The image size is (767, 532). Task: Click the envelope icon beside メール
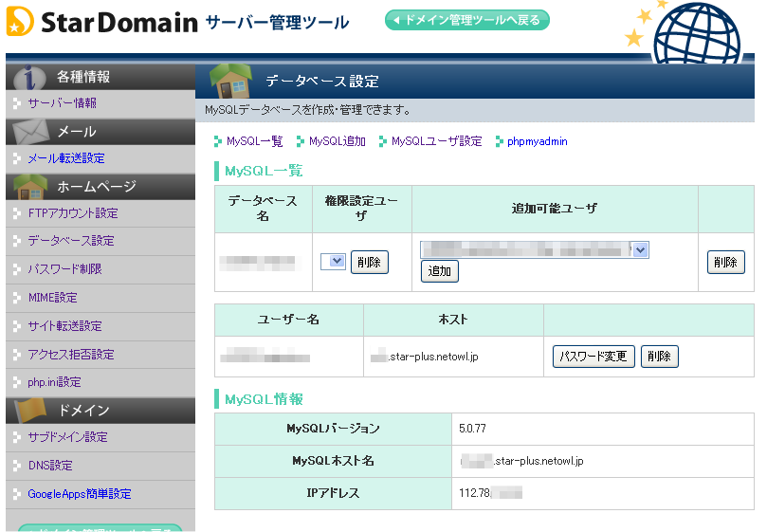(x=31, y=131)
